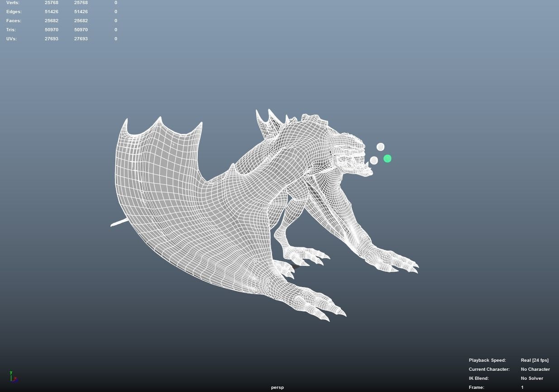Screen dimensions: 559x392
Task: Click the UVs count 27693 in first column
Action: [x=52, y=39]
